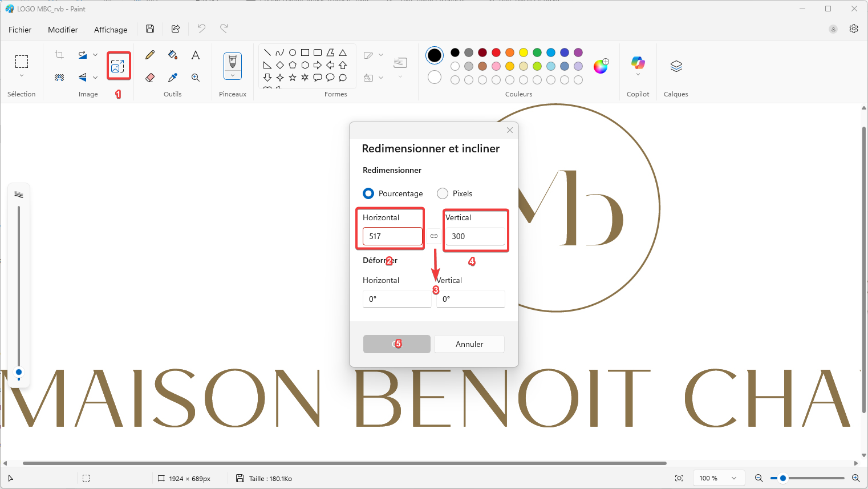Choose the Text tool
The width and height of the screenshot is (868, 489).
(196, 55)
